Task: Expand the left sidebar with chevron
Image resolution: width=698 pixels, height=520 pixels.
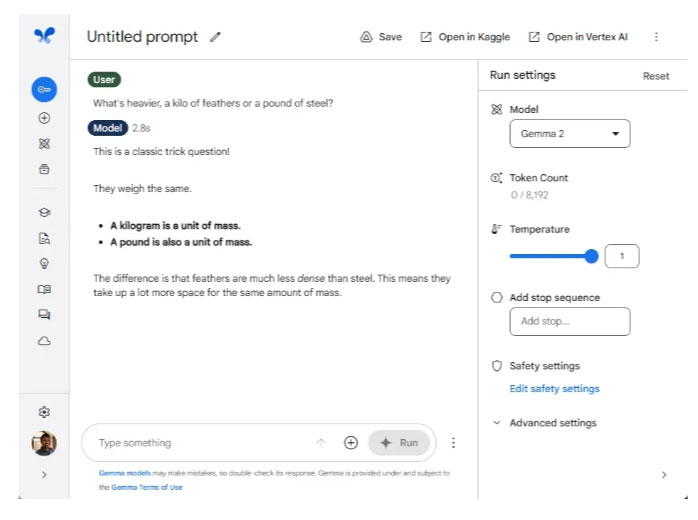Action: click(44, 475)
